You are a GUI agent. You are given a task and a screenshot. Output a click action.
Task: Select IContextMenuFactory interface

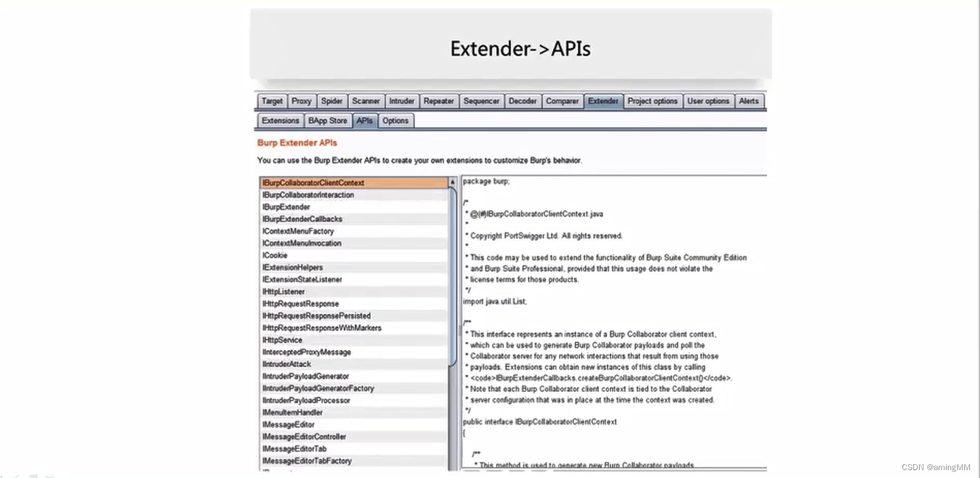354,231
